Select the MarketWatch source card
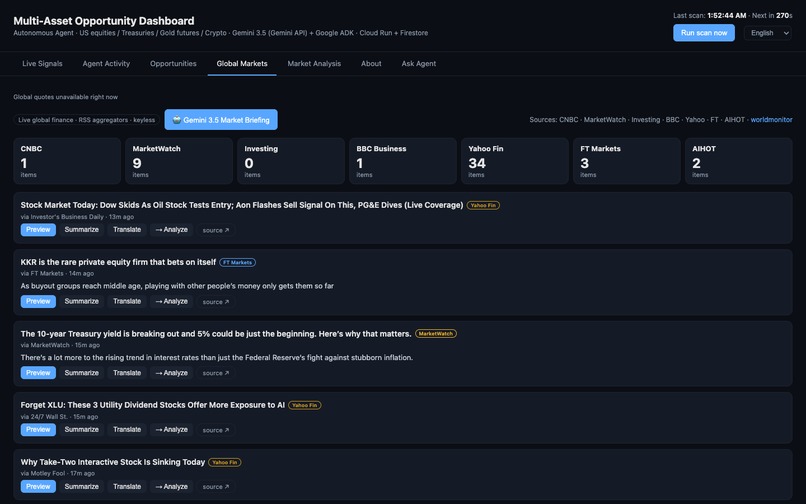This screenshot has width=806, height=504. click(x=179, y=161)
